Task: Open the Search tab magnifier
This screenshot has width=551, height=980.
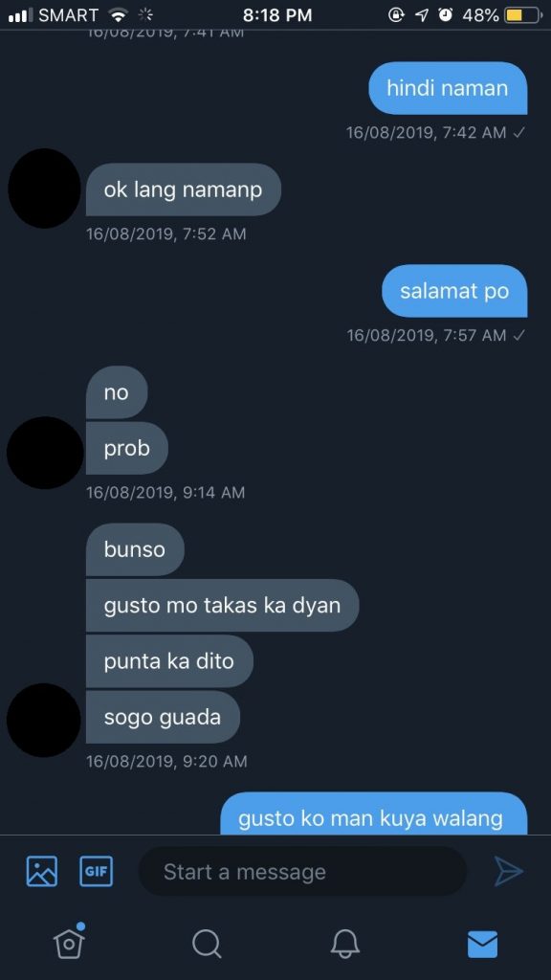Action: pos(207,943)
